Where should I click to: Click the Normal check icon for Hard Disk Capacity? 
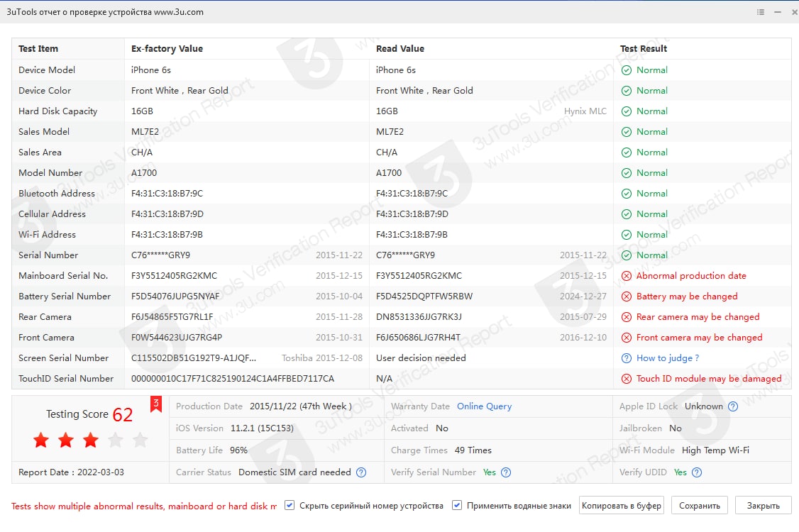pos(627,111)
